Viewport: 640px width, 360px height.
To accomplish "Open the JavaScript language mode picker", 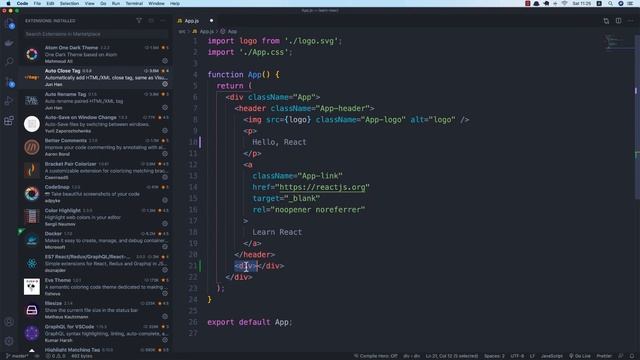I will pos(551,356).
